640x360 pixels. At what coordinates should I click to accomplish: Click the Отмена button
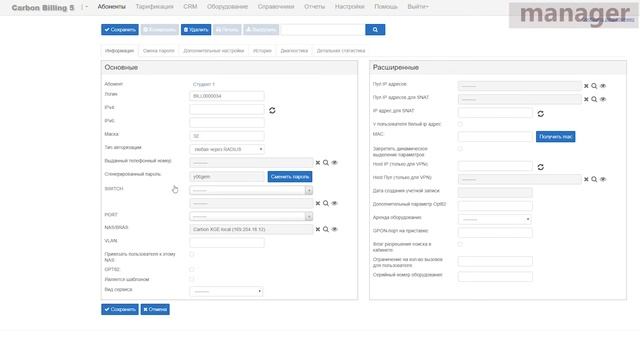point(155,309)
